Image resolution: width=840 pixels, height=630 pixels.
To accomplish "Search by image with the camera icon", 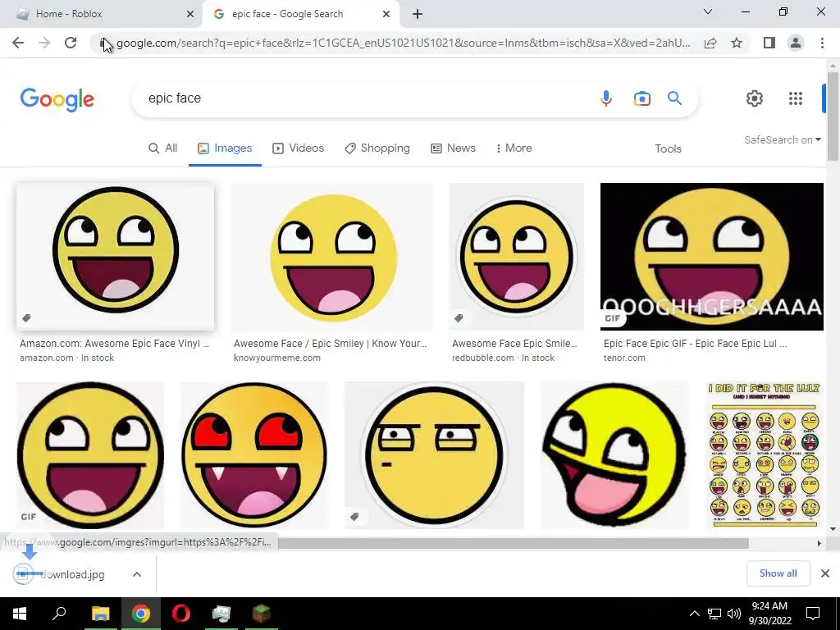I will point(641,98).
